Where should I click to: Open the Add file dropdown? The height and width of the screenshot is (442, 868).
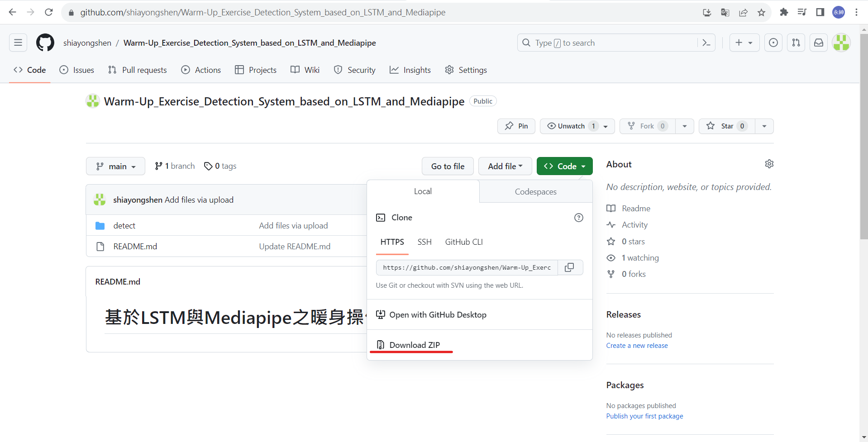[505, 166]
